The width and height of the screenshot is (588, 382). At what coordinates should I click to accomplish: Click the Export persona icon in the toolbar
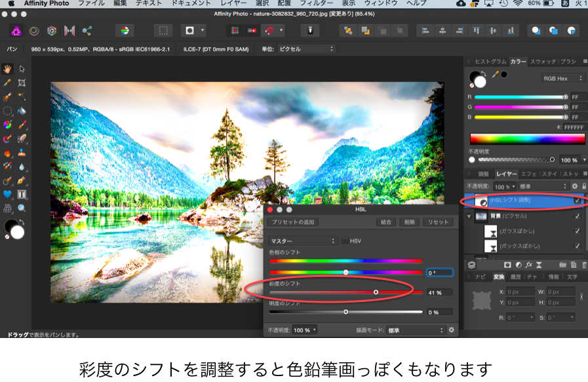pos(87,30)
